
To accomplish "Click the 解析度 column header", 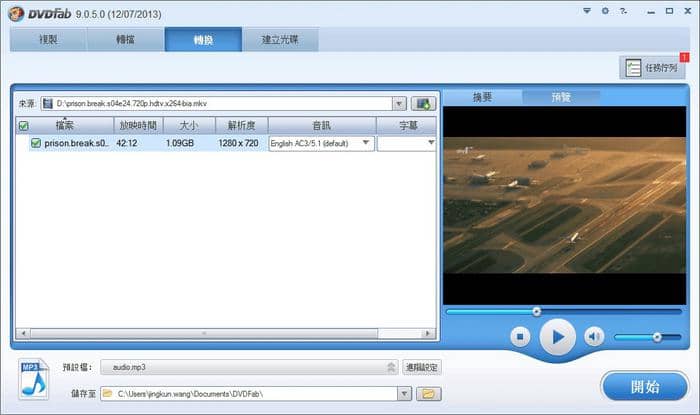I will (x=242, y=126).
